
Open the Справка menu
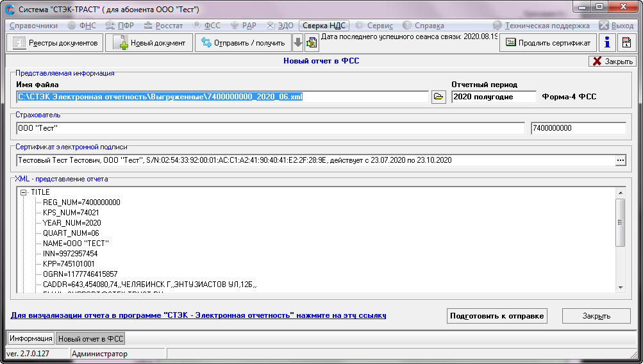coord(424,26)
